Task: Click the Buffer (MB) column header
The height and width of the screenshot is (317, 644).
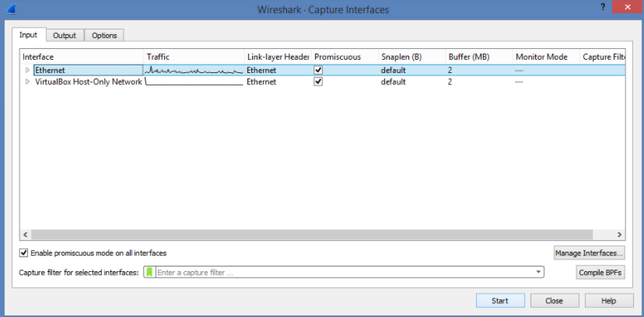Action: point(479,57)
